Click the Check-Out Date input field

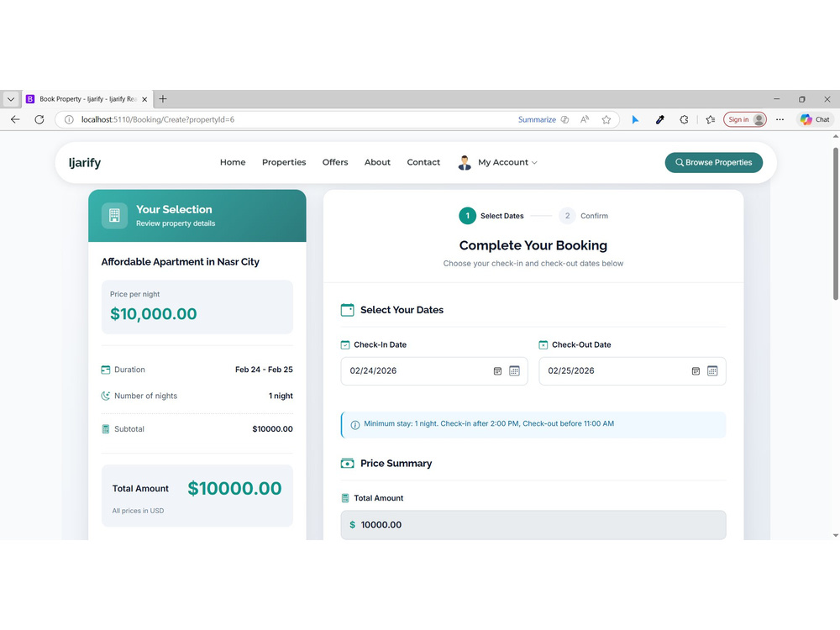tap(633, 370)
